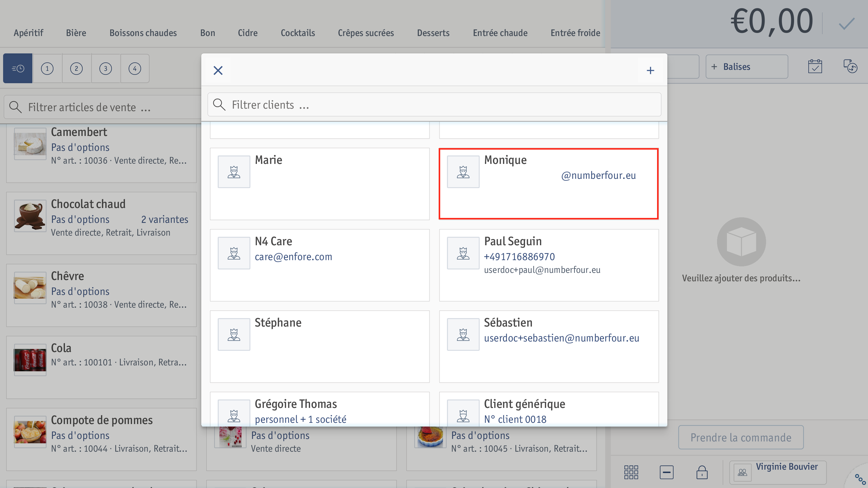This screenshot has height=488, width=868.
Task: Add a new customer with plus icon
Action: coord(650,70)
